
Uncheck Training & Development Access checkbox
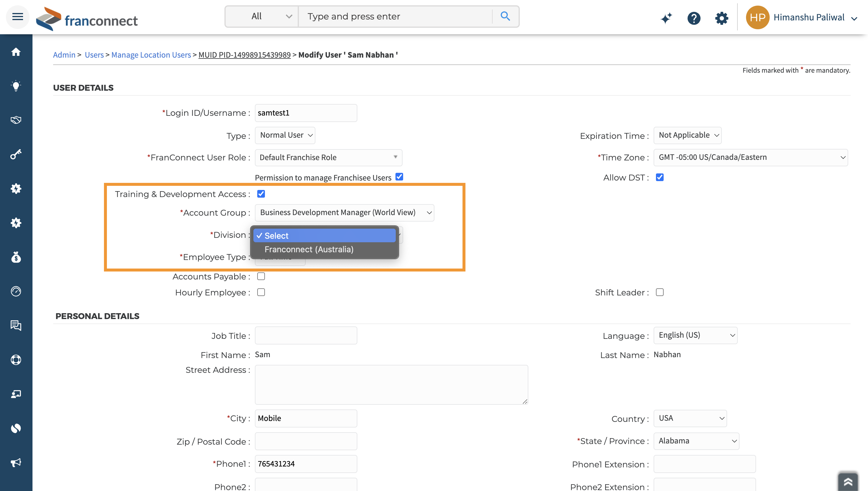pyautogui.click(x=261, y=194)
